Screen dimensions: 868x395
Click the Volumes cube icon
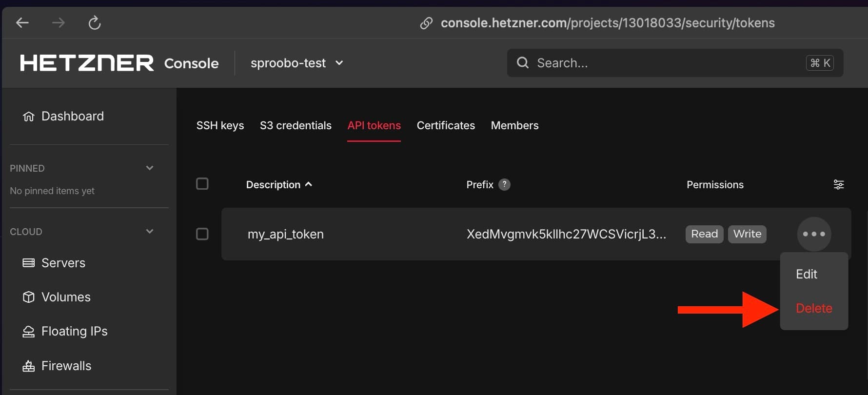coord(29,297)
